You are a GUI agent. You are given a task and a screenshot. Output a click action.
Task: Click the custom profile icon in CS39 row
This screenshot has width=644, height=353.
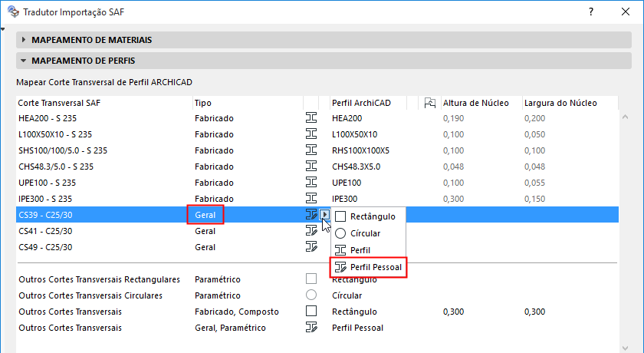311,215
